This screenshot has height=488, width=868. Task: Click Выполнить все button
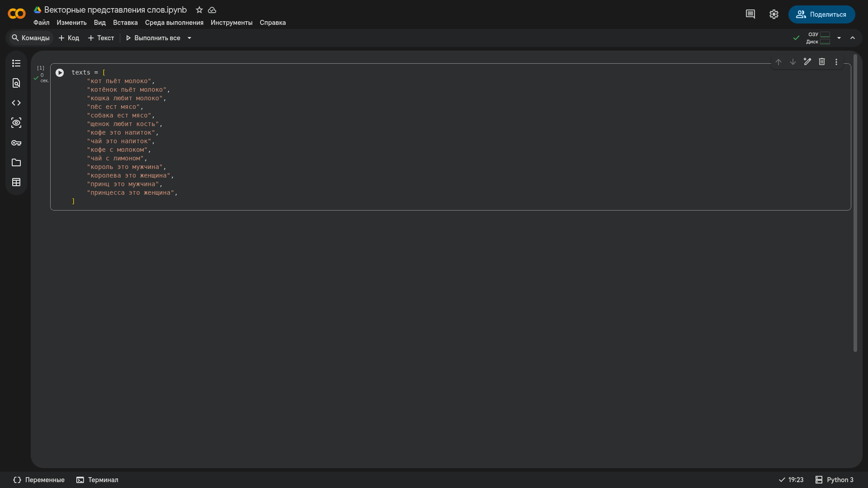click(x=153, y=38)
